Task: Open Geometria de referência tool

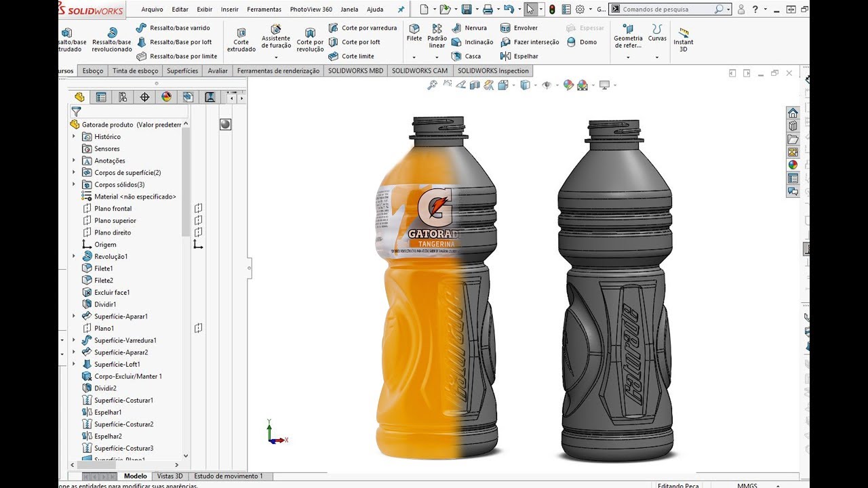Action: point(628,36)
